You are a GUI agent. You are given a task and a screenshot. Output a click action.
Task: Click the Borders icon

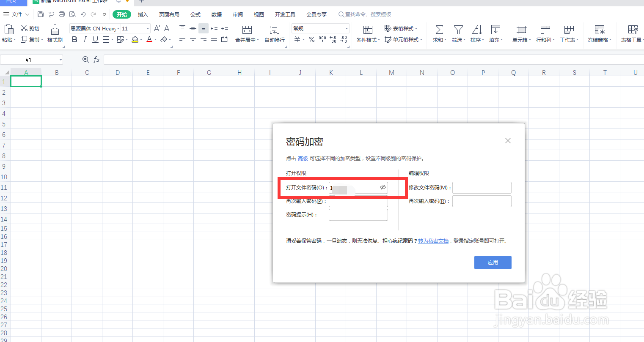pos(106,39)
